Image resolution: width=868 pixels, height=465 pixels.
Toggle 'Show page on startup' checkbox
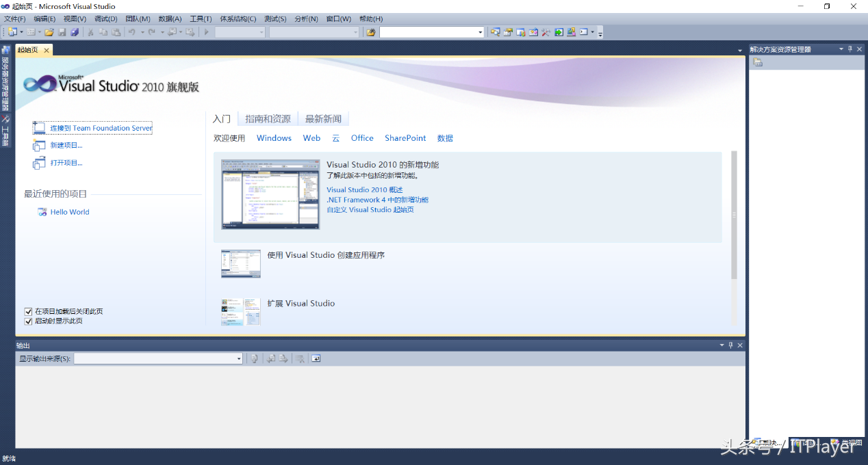(x=29, y=321)
